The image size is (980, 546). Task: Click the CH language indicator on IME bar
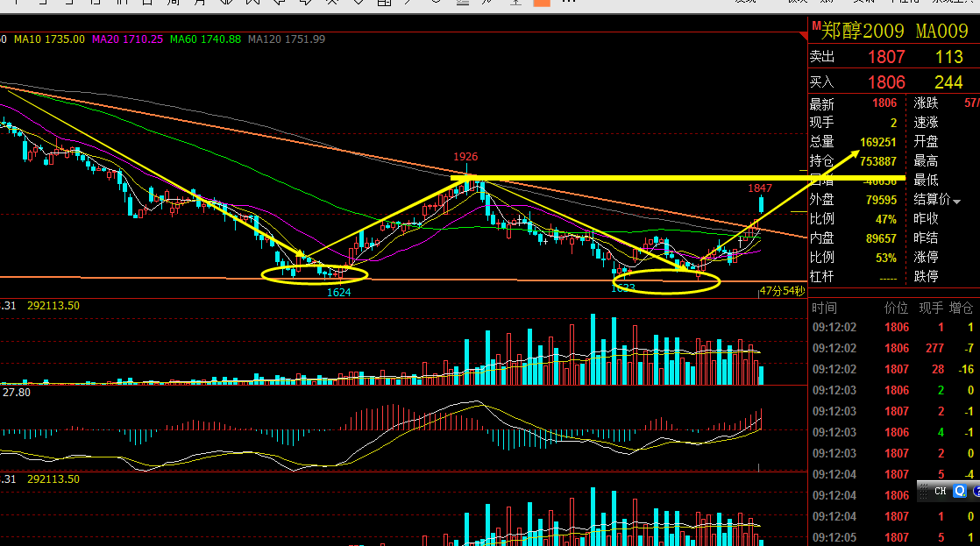(x=940, y=492)
